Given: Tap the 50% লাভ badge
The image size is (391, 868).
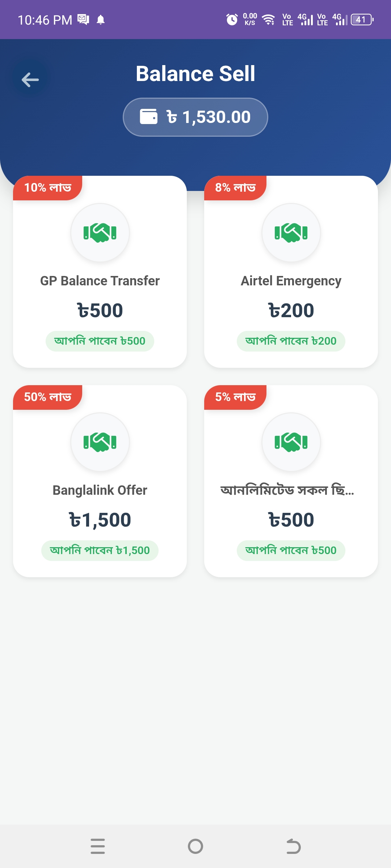Looking at the screenshot, I should pyautogui.click(x=47, y=397).
